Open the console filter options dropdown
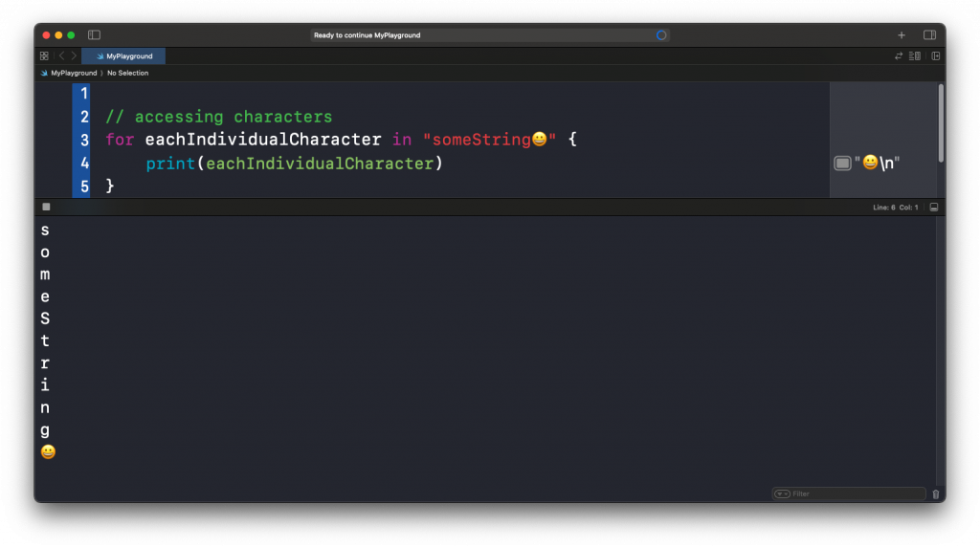This screenshot has height=548, width=980. 782,494
